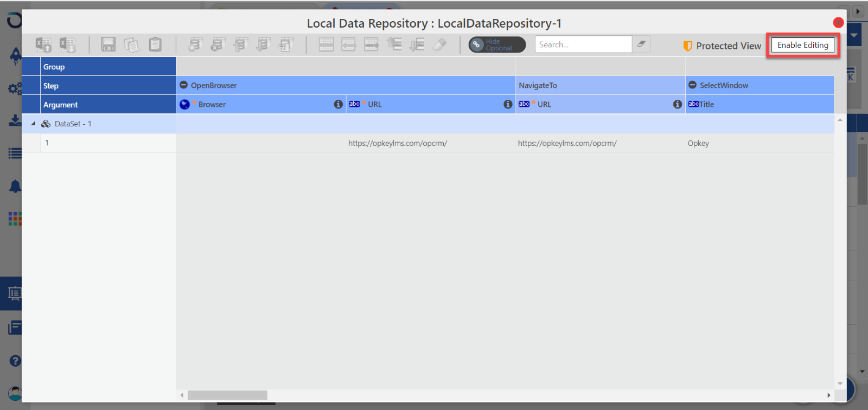Viewport: 868px width, 410px height.
Task: Click the row icon with left arrow
Action: pos(348,44)
